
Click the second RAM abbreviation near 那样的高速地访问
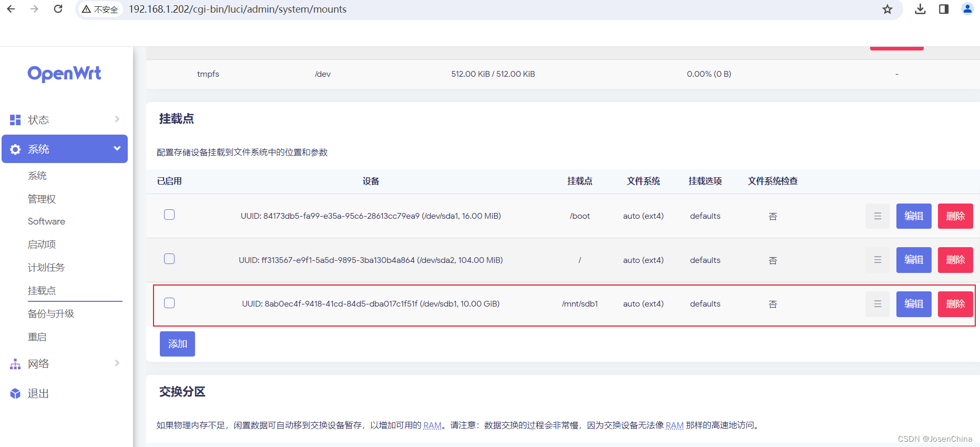click(x=675, y=425)
